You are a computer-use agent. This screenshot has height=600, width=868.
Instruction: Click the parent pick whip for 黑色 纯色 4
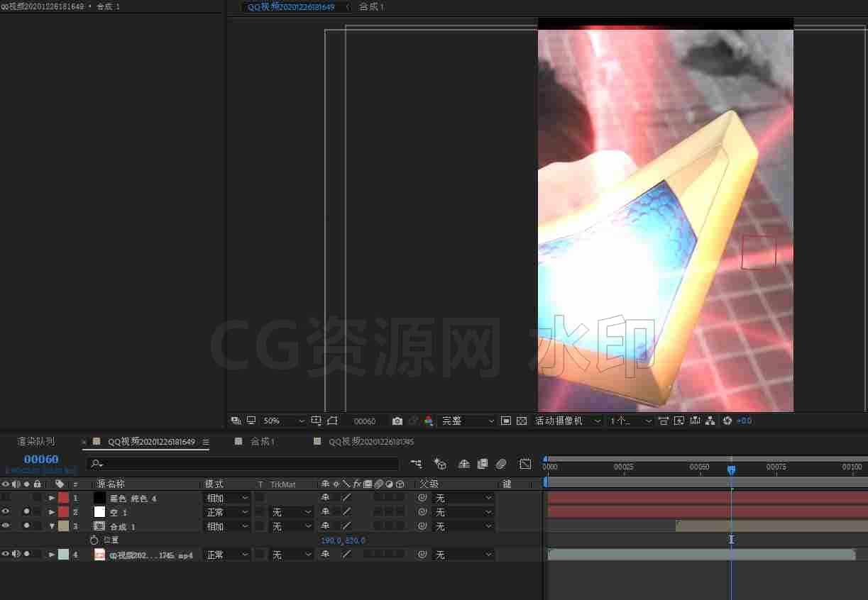pos(422,498)
